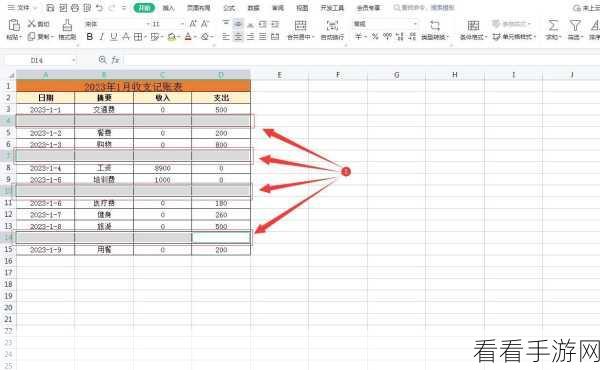The image size is (600, 370).
Task: Align cell content to vertical middle
Action: pos(238,24)
